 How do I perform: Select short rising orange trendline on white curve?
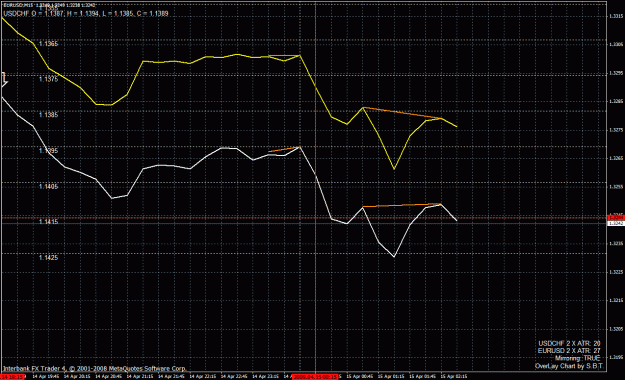[284, 150]
